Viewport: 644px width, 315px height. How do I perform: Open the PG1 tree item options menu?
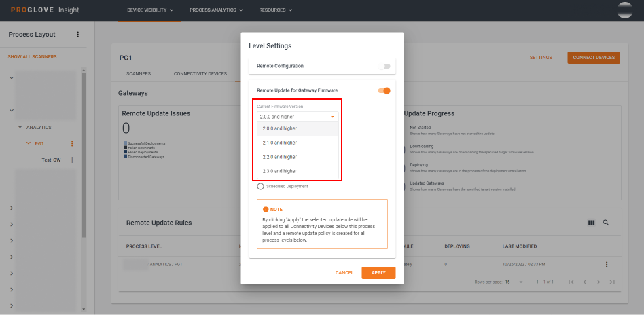pyautogui.click(x=72, y=143)
